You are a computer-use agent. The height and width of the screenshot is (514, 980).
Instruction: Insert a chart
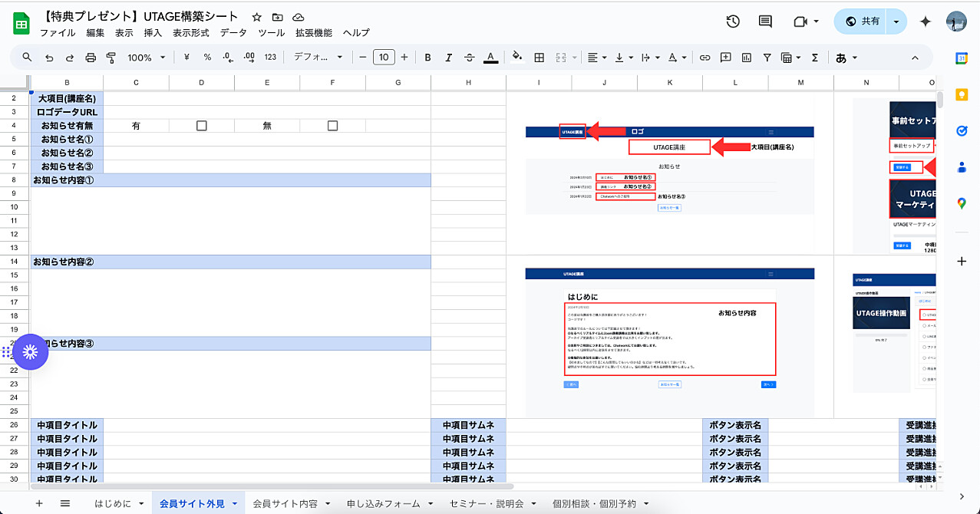(746, 58)
